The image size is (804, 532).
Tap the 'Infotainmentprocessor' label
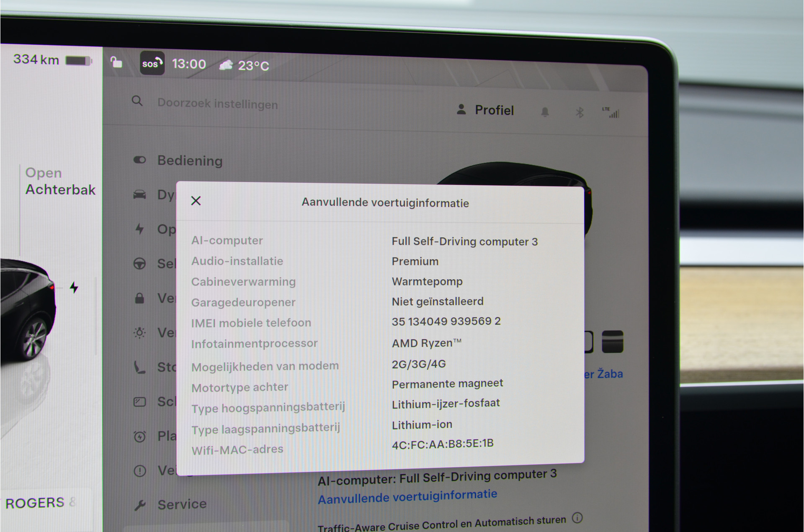point(255,344)
